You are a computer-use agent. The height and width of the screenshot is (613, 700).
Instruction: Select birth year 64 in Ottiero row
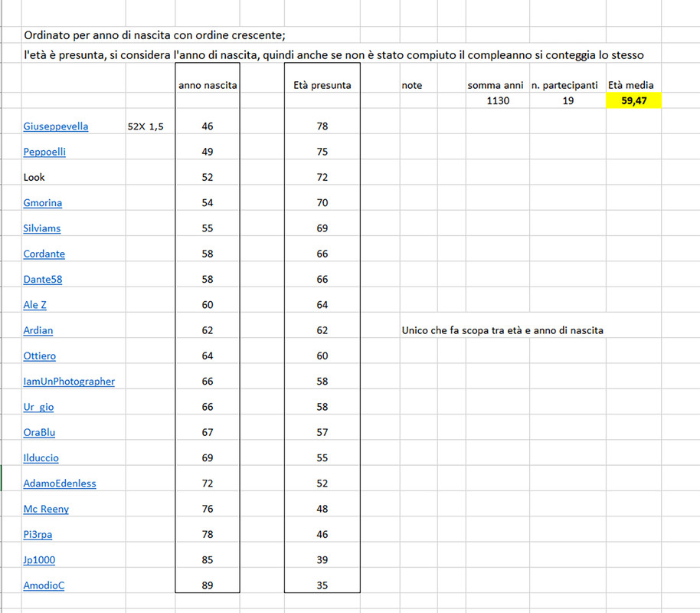(x=207, y=356)
